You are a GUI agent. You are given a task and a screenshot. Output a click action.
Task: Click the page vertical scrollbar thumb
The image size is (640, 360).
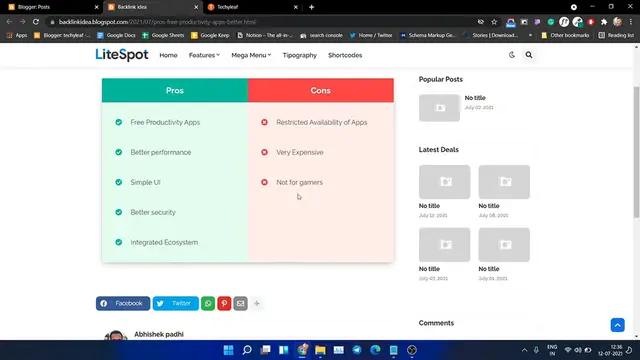point(636,152)
